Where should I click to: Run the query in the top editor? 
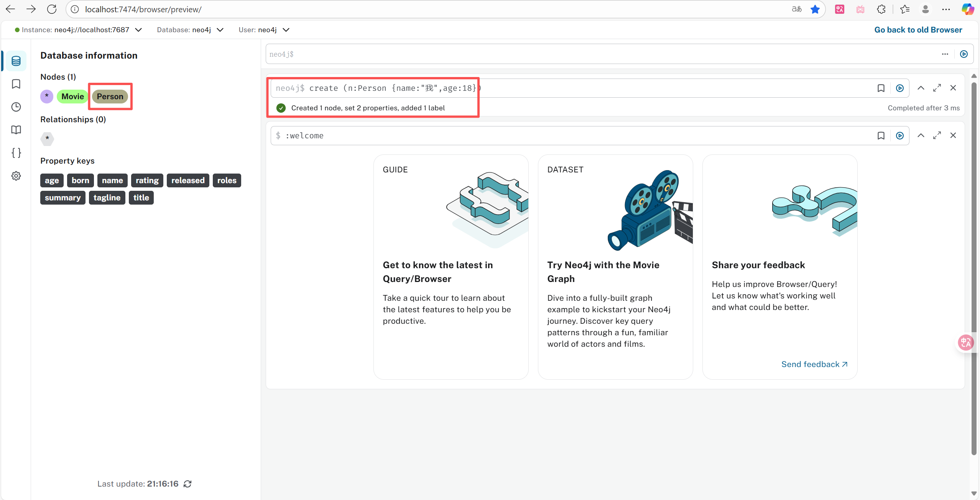(964, 54)
